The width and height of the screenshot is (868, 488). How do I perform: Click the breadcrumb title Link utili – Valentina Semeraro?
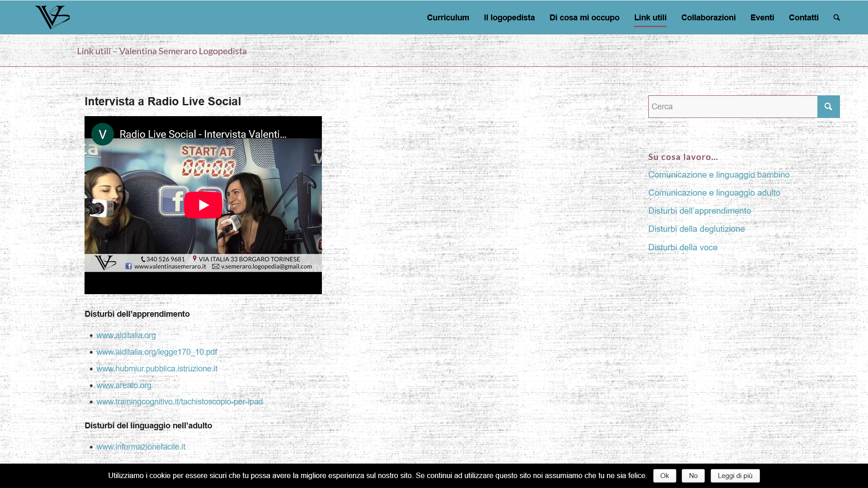point(162,51)
